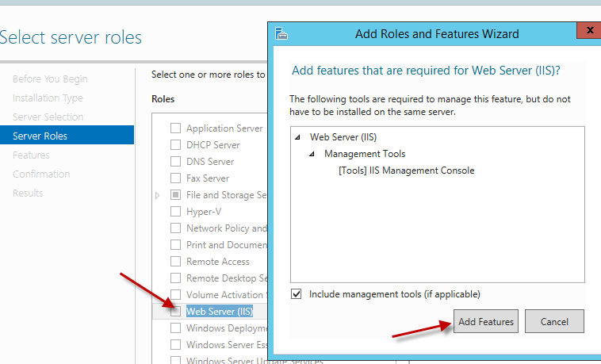Viewport: 601px width, 364px height.
Task: Go to Installation Type step
Action: (x=48, y=98)
